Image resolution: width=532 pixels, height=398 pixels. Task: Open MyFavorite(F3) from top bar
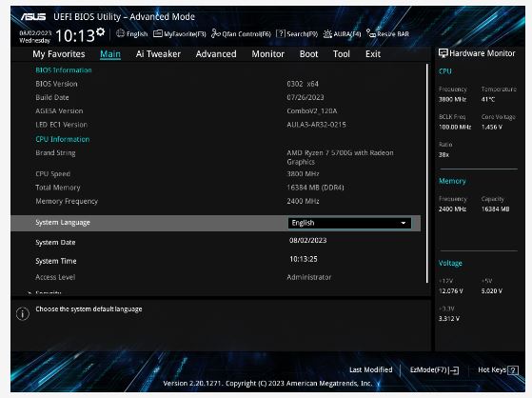pos(180,34)
